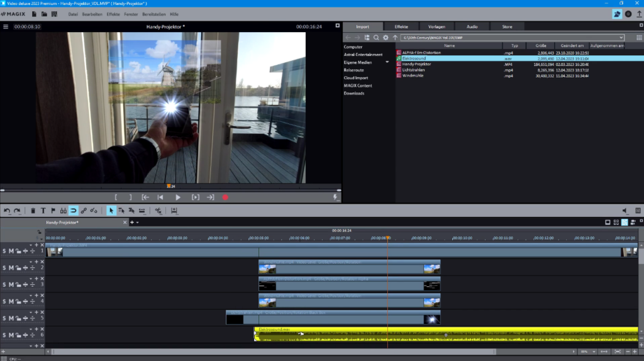Open Media Pool options gear
This screenshot has width=644, height=361.
(x=386, y=38)
